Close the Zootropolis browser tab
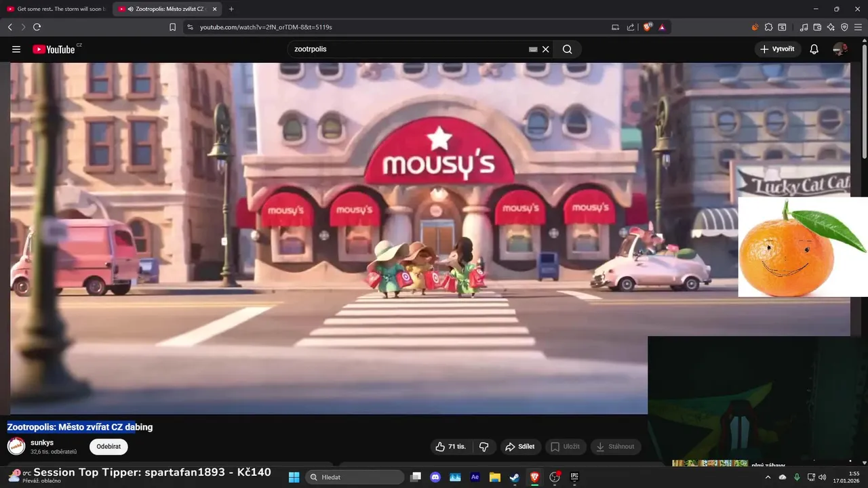Image resolution: width=868 pixels, height=488 pixels. (x=215, y=9)
